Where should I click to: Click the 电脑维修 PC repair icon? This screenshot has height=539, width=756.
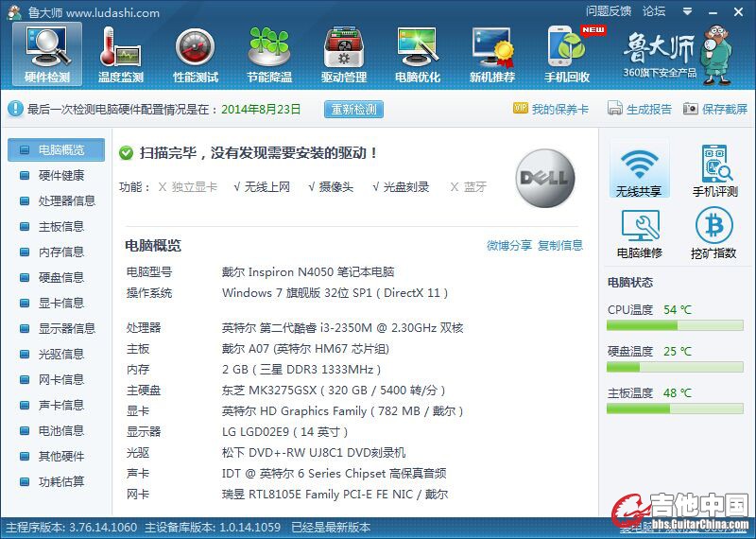[640, 234]
